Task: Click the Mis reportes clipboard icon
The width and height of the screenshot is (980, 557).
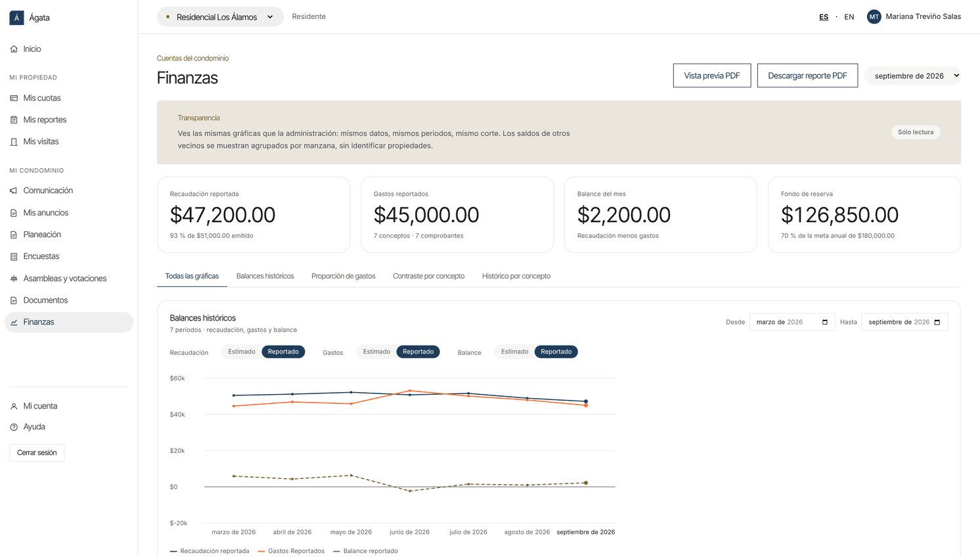Action: click(14, 120)
